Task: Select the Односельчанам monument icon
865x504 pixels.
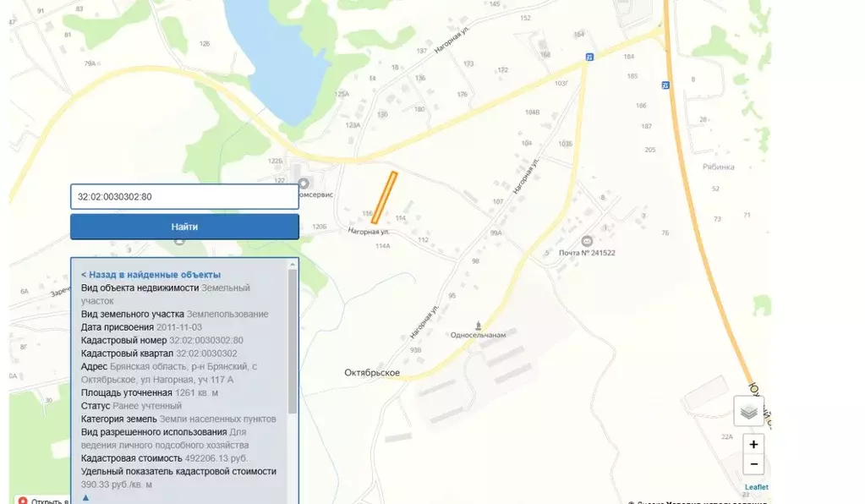Action: (479, 326)
